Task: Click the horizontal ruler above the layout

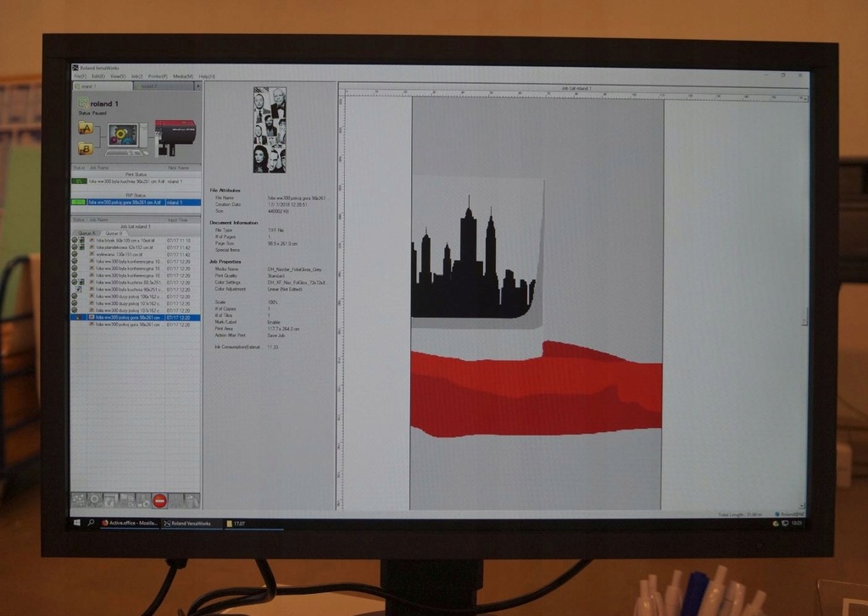Action: coord(573,93)
